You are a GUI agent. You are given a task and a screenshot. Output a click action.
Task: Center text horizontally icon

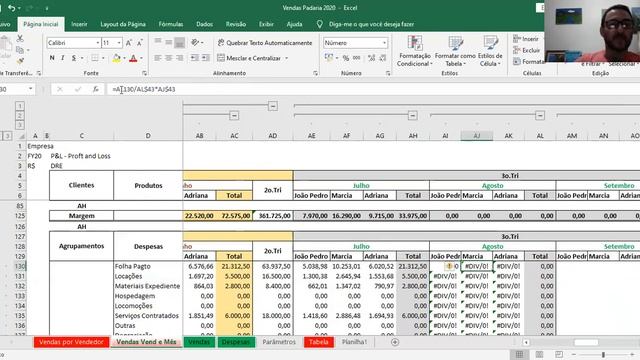pos(169,58)
